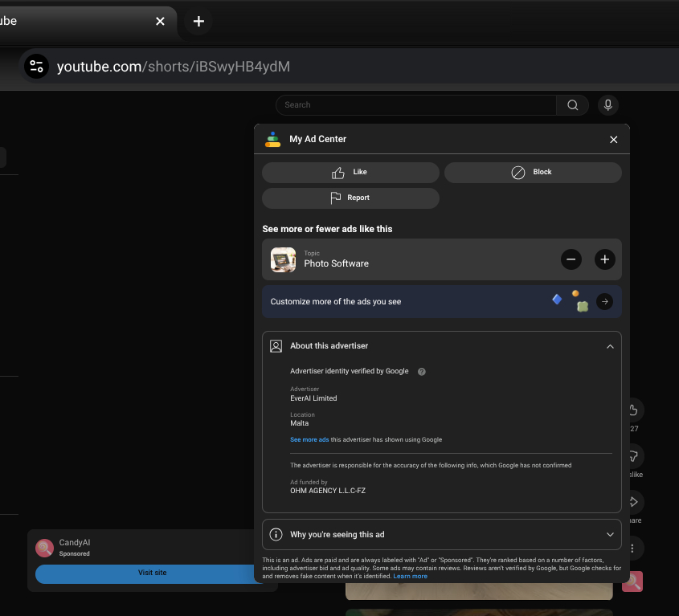Click the arrow icon to customize ads
The image size is (679, 616).
tap(605, 302)
